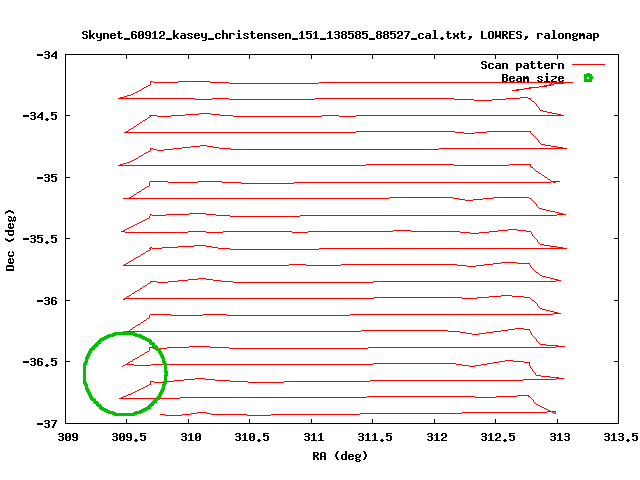Click the y-axis tick label -37
Viewport: 640px width, 480px height.
47,423
